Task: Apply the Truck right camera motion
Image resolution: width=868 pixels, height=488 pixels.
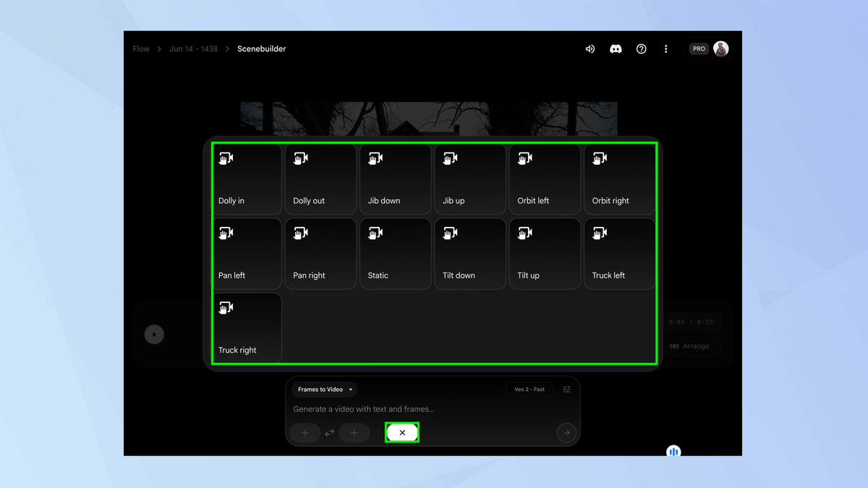Action: click(247, 328)
